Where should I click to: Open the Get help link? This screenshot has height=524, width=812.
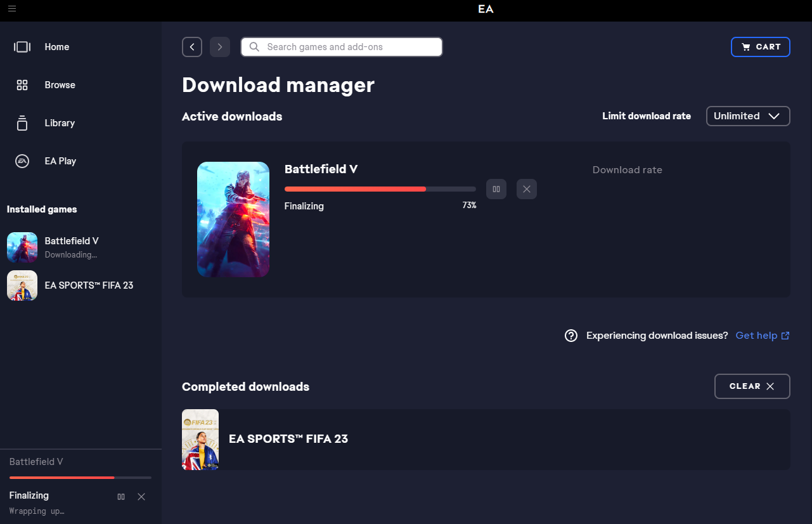coord(763,336)
